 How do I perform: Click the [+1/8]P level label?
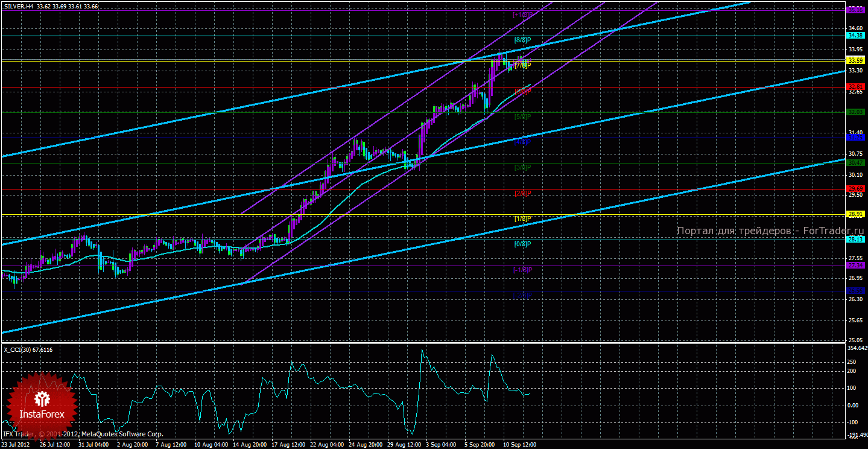522,14
